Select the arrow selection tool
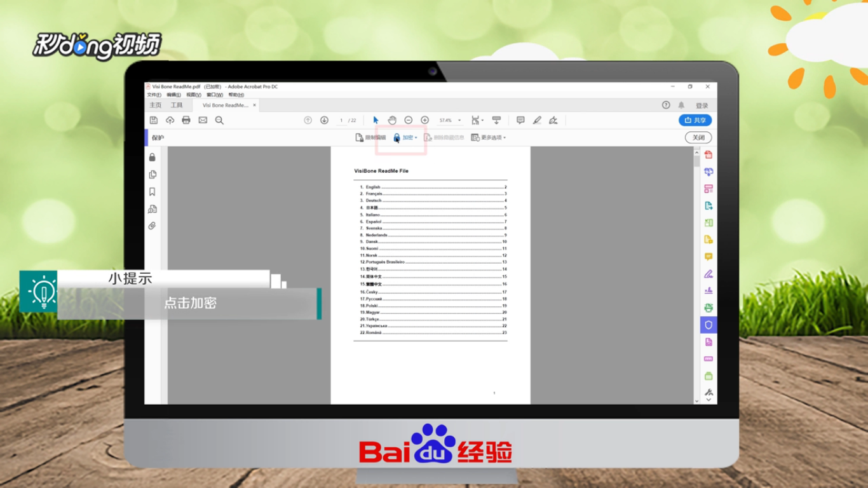 tap(375, 119)
